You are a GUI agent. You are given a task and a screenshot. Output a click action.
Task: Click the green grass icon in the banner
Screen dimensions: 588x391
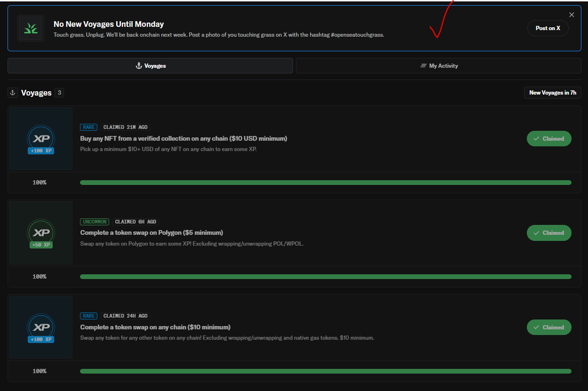[x=31, y=28]
